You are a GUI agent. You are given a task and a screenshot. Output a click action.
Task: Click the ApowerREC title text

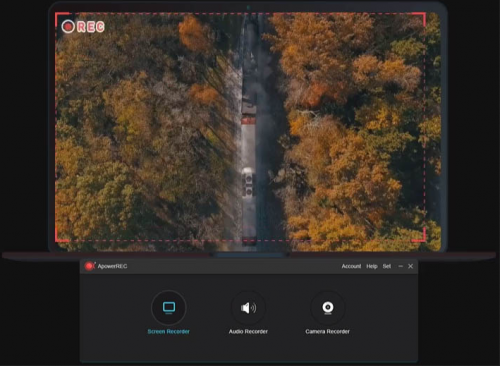[112, 266]
